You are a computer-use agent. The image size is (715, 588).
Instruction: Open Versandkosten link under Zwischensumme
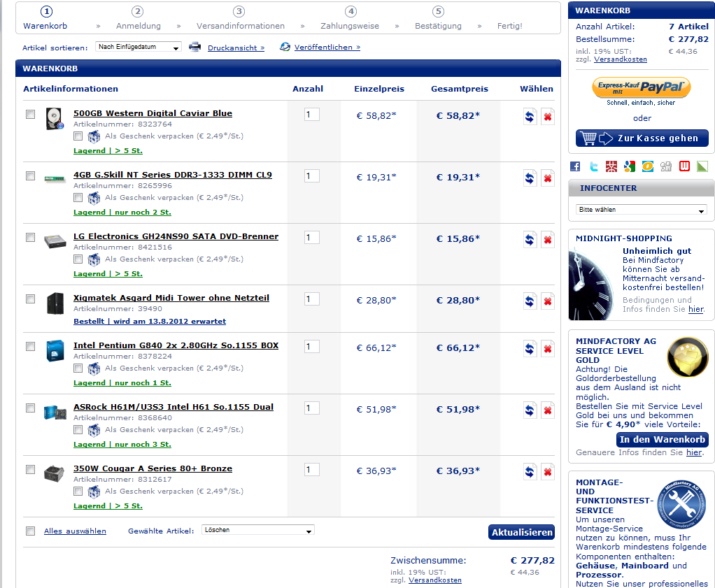[435, 580]
